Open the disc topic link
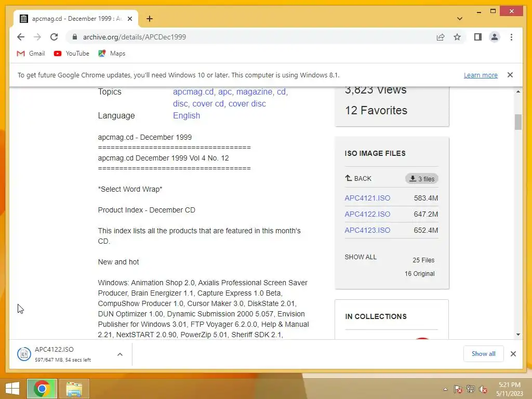This screenshot has width=532, height=399. [x=180, y=103]
